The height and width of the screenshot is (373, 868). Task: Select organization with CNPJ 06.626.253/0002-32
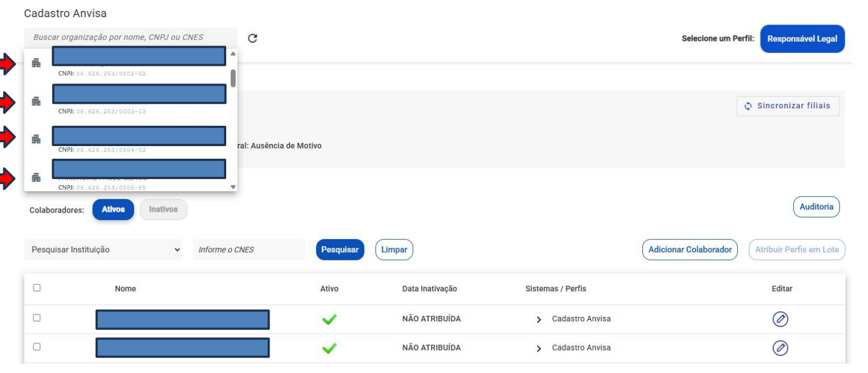coord(127,63)
